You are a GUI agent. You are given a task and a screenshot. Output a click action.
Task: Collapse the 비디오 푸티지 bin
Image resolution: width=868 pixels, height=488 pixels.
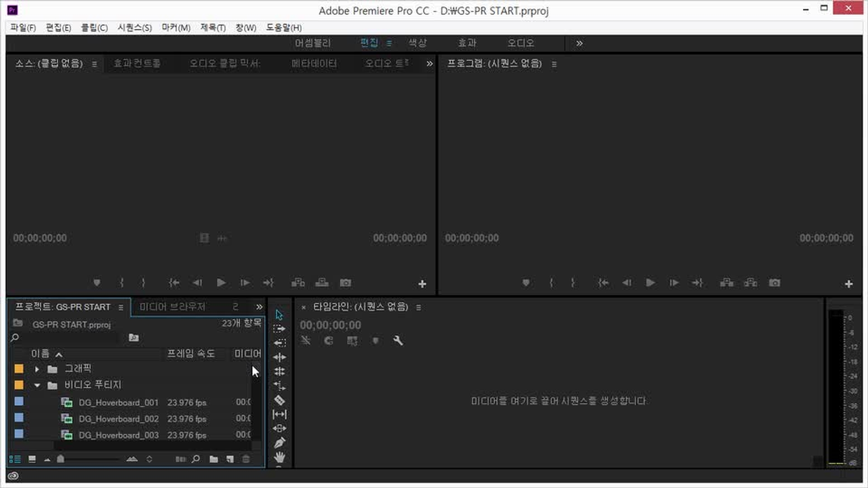point(37,385)
